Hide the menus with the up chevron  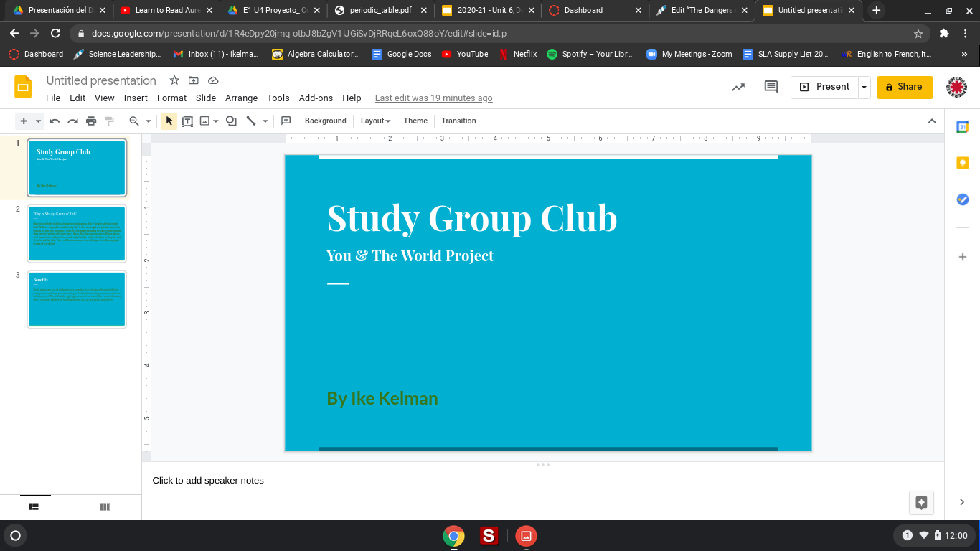coord(932,121)
